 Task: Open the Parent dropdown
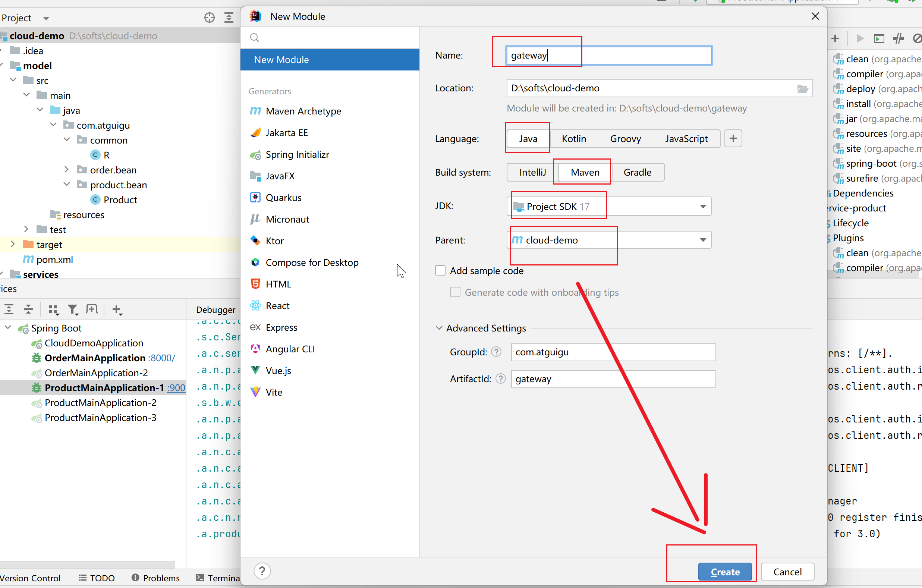click(703, 240)
